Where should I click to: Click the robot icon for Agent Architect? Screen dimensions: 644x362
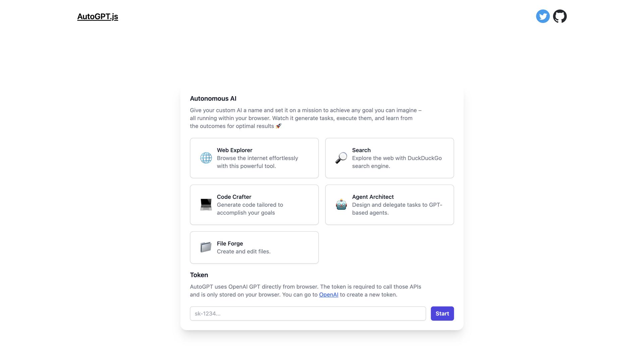341,204
